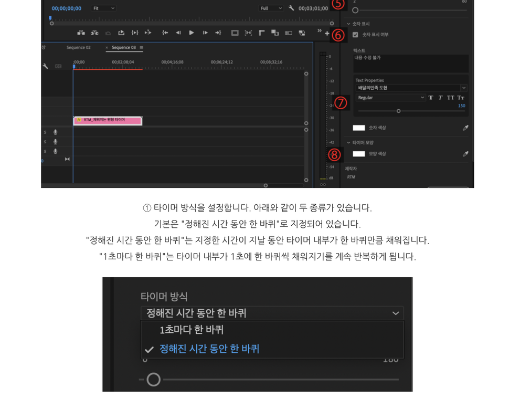This screenshot has height=420, width=520.
Task: Click the Go to Out point button
Action: 218,33
